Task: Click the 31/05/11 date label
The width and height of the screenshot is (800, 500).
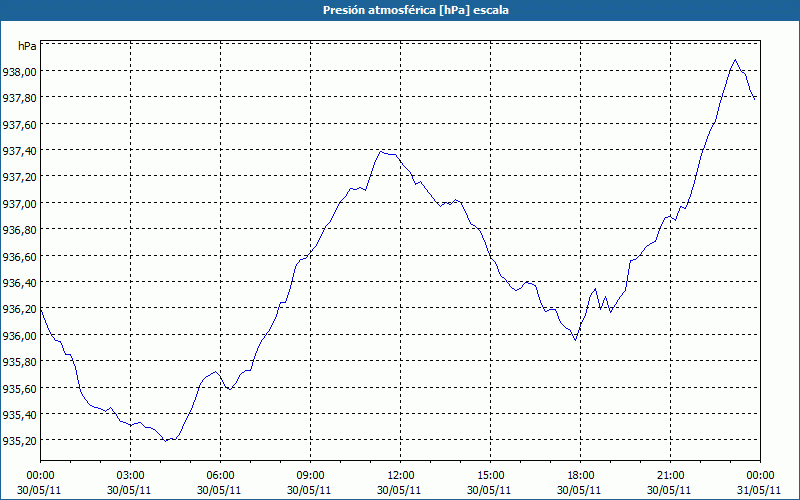Action: coord(759,490)
